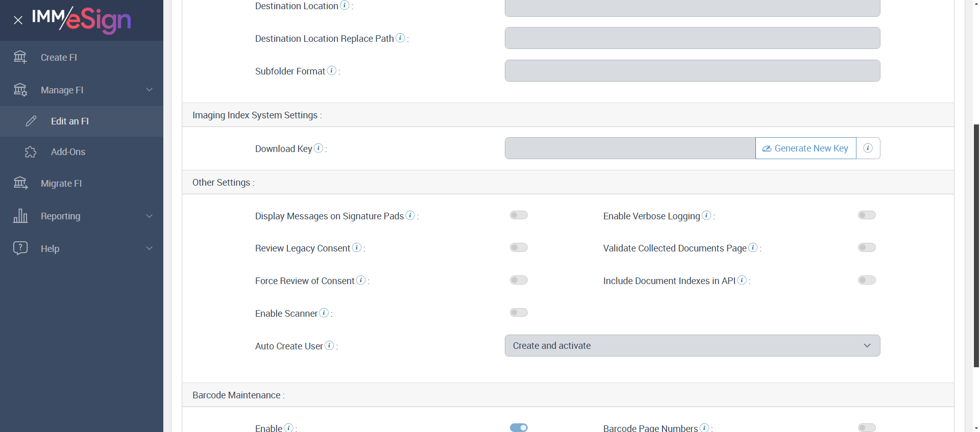Click info icon next to Auto Create User

point(329,345)
